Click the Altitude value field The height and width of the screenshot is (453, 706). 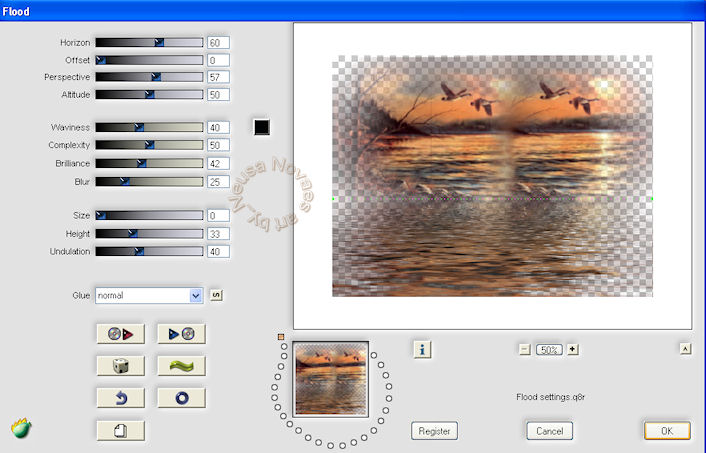tap(218, 95)
